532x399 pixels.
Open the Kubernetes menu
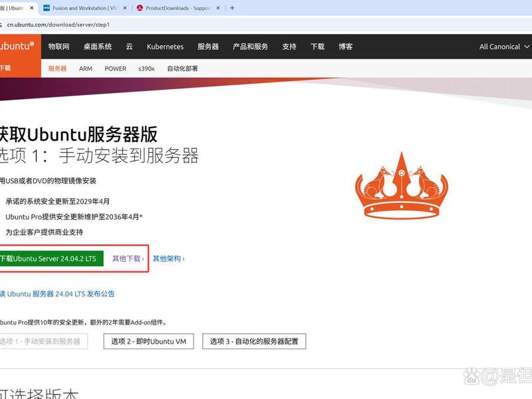point(165,47)
